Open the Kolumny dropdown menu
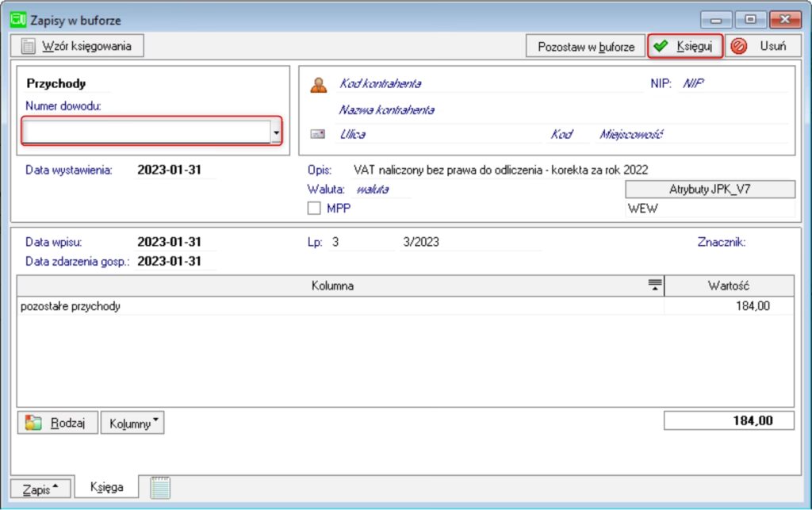Screen dimensions: 812x510 click(x=132, y=424)
